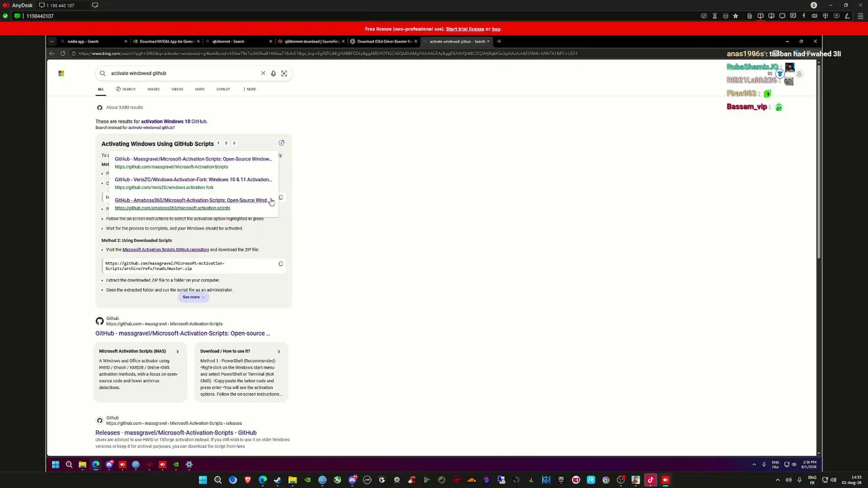The image size is (868, 488).
Task: Close the qBittorrent Search tab
Action: point(271,41)
